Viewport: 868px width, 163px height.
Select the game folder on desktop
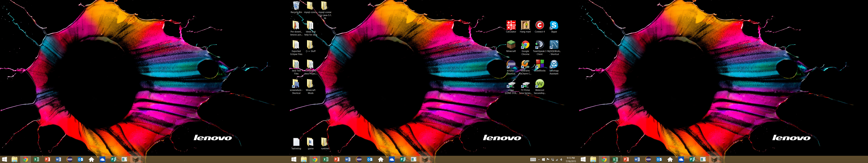tap(310, 144)
